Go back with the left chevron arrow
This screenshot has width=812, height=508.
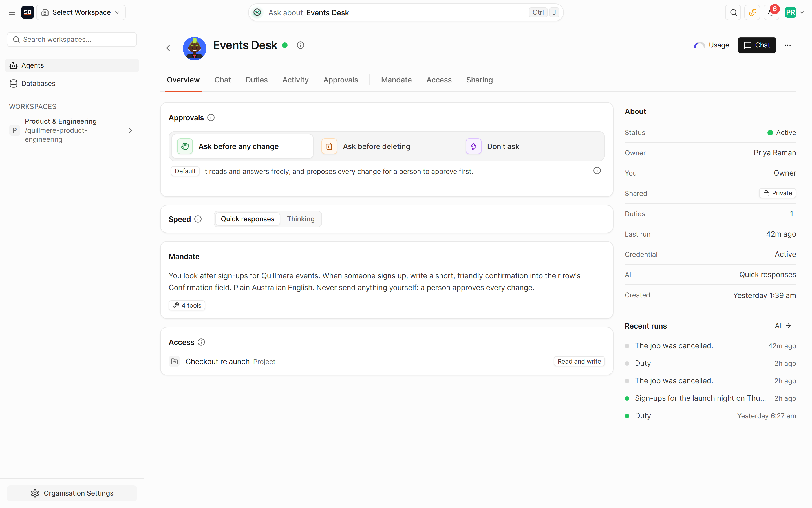coord(168,48)
